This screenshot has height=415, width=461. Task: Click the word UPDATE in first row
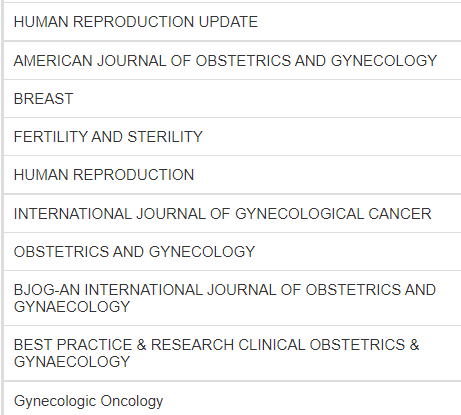(228, 22)
